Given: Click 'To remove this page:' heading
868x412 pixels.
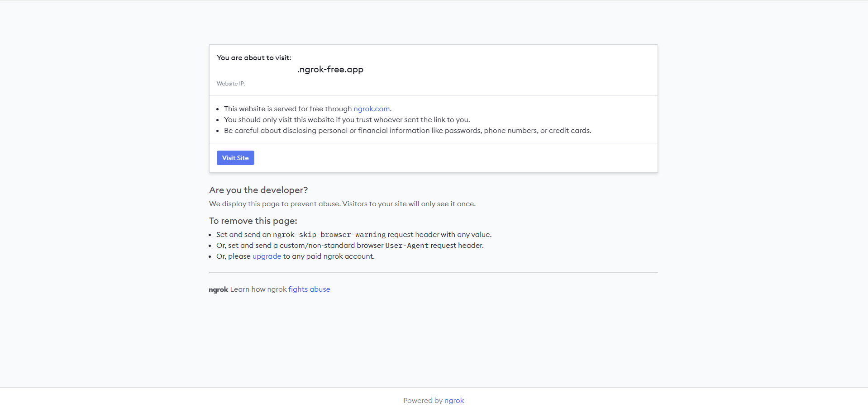Looking at the screenshot, I should tap(253, 221).
